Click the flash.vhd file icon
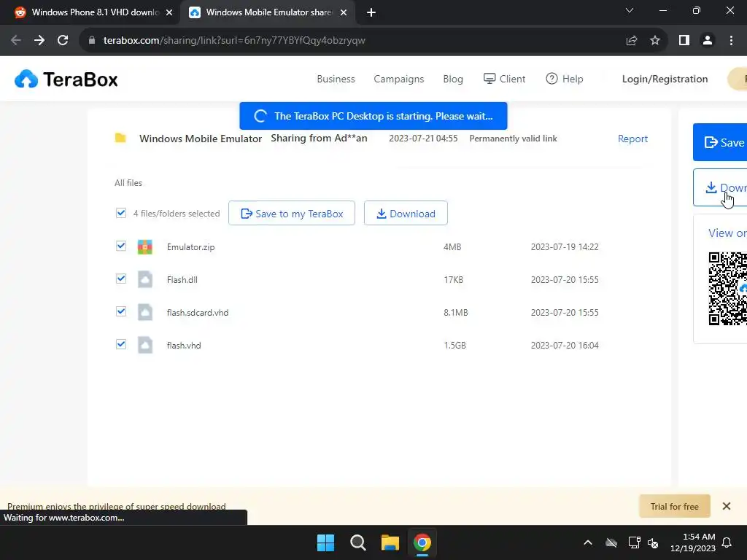Image resolution: width=747 pixels, height=560 pixels. [x=145, y=345]
